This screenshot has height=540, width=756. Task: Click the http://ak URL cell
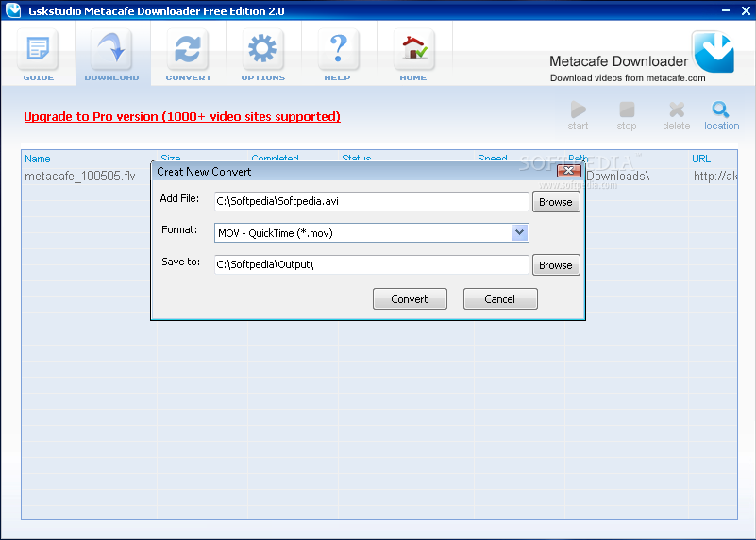click(x=715, y=177)
